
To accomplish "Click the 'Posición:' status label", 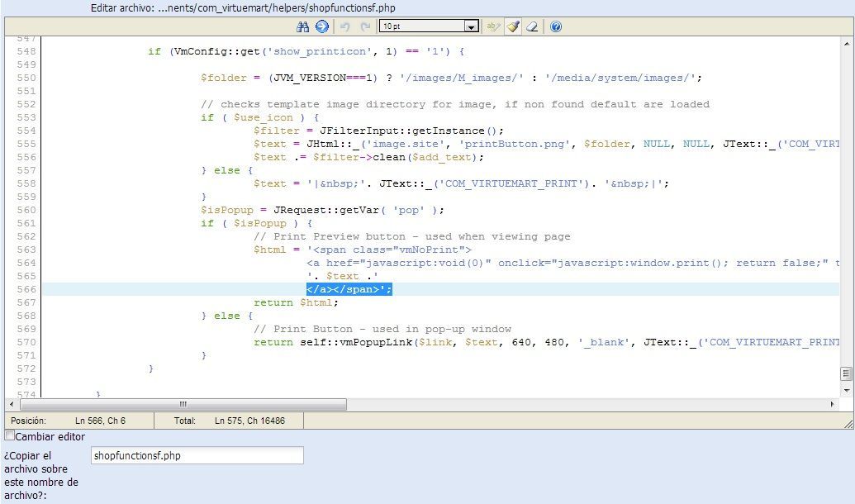I will pyautogui.click(x=28, y=421).
